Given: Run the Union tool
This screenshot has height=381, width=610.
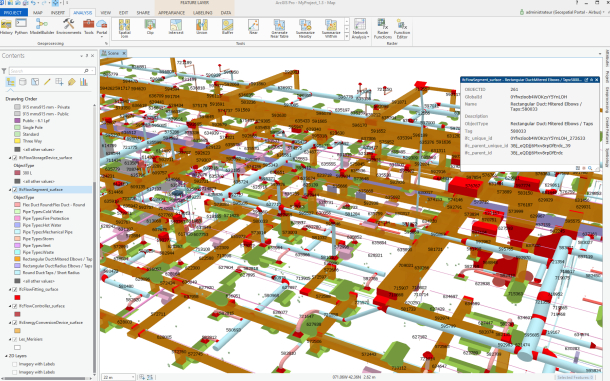Looking at the screenshot, I should (202, 27).
